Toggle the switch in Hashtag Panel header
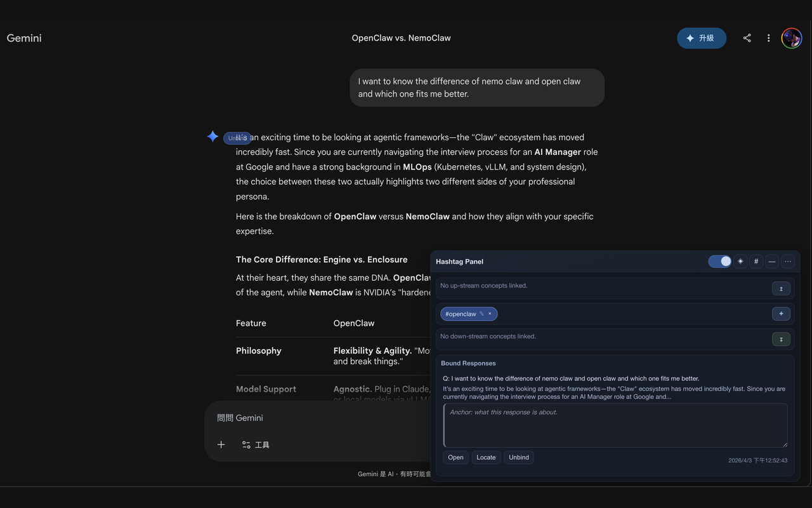The width and height of the screenshot is (812, 508). 719,261
